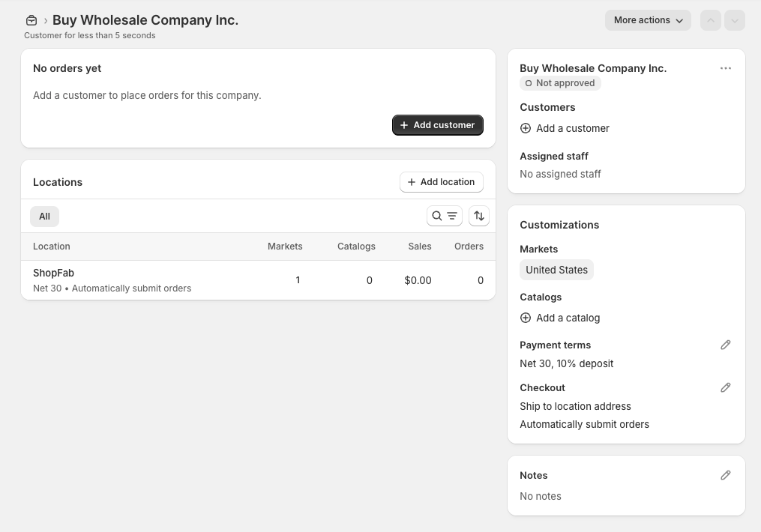Click the storefront breadcrumb icon
Image resolution: width=761 pixels, height=532 pixels.
click(x=30, y=19)
